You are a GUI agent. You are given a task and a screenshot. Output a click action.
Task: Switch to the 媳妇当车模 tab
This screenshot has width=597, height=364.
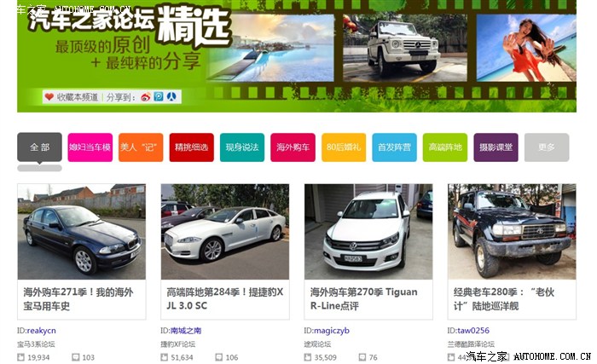coord(90,147)
